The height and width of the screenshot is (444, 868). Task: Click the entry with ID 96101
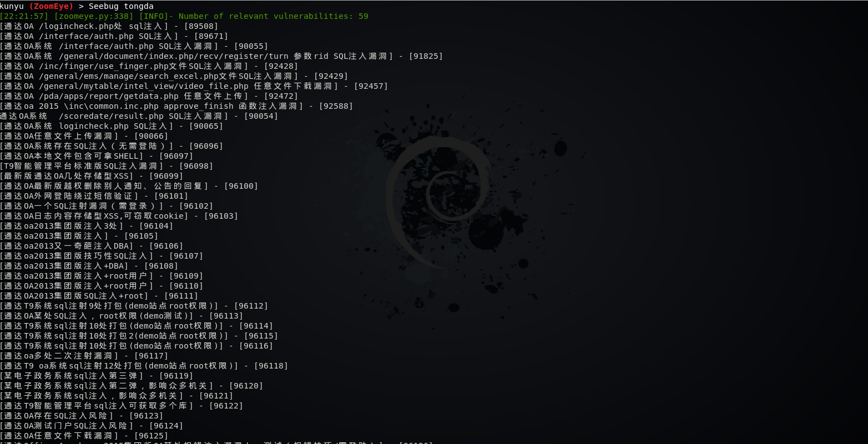tap(94, 196)
